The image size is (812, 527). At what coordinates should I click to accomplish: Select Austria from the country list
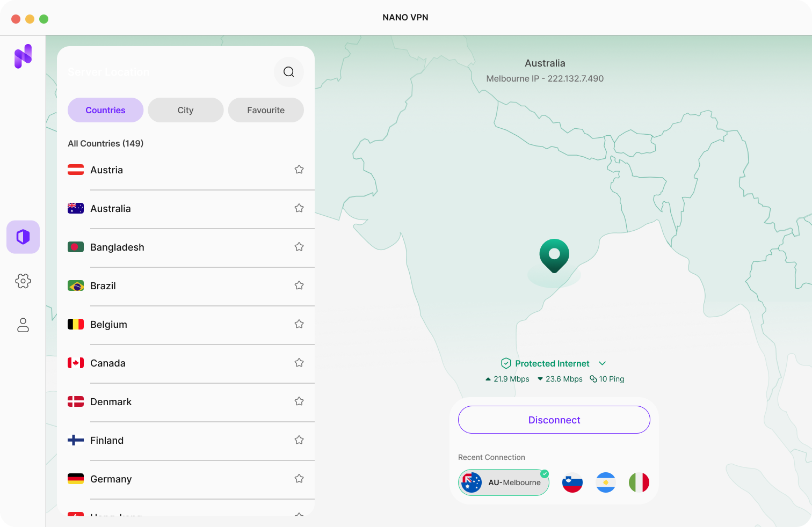click(x=186, y=170)
